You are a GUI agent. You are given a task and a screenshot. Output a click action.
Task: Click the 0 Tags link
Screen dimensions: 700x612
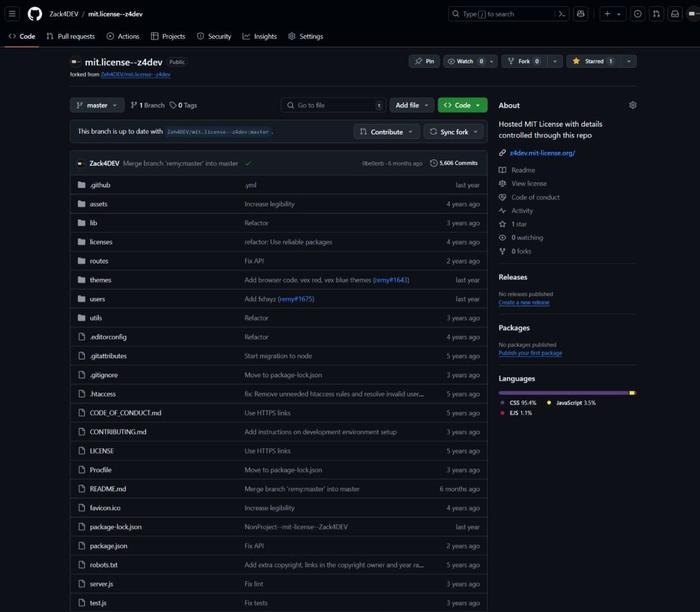[x=184, y=106]
